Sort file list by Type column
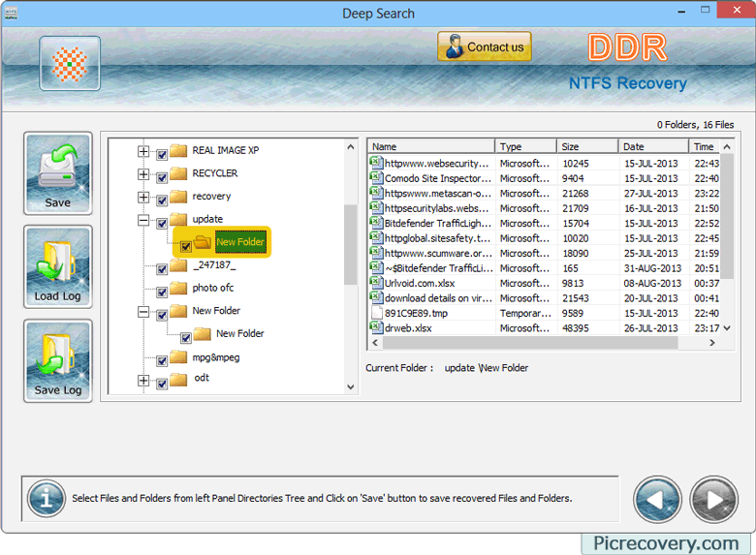 pos(525,146)
